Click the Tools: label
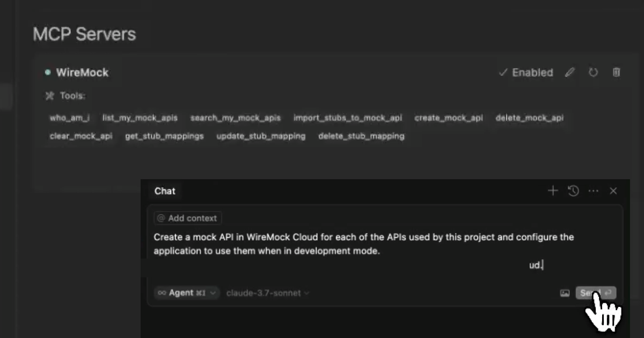Viewport: 644px width, 338px height. (72, 96)
